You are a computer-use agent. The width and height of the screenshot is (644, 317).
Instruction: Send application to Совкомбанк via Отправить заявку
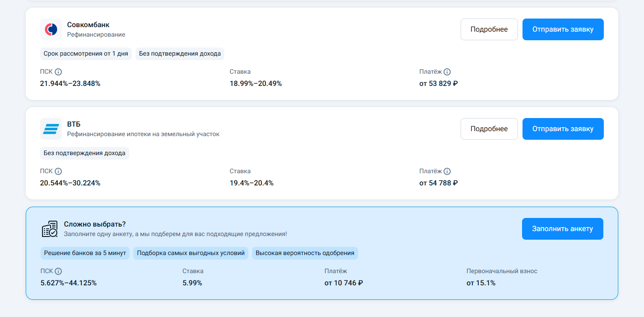(563, 29)
